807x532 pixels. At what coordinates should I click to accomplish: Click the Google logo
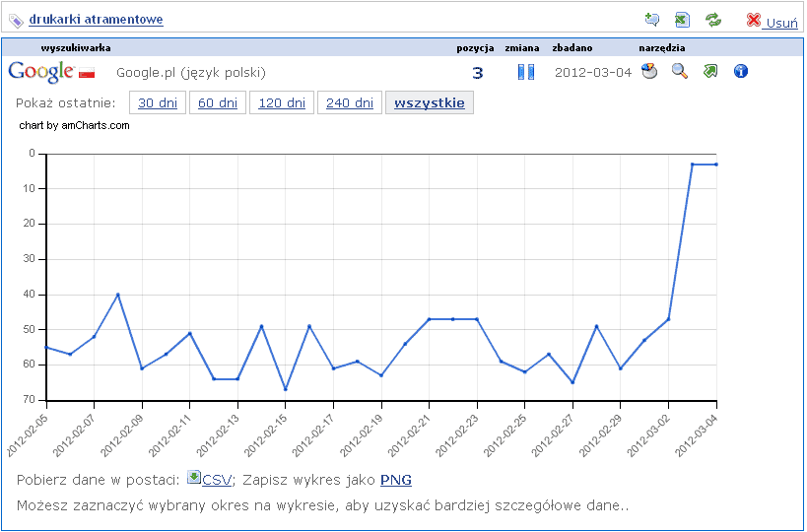40,71
